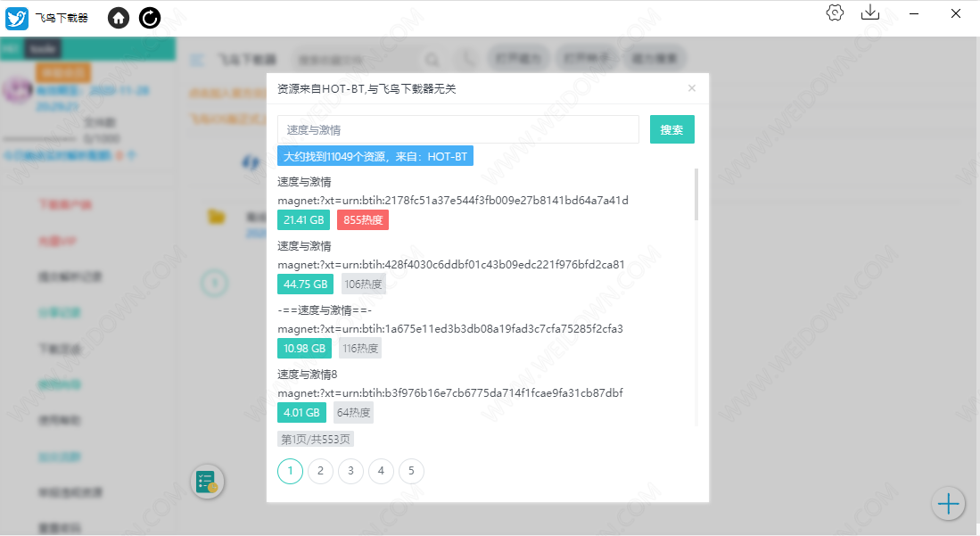Click the home icon in title bar
This screenshot has height=536, width=980.
119,17
